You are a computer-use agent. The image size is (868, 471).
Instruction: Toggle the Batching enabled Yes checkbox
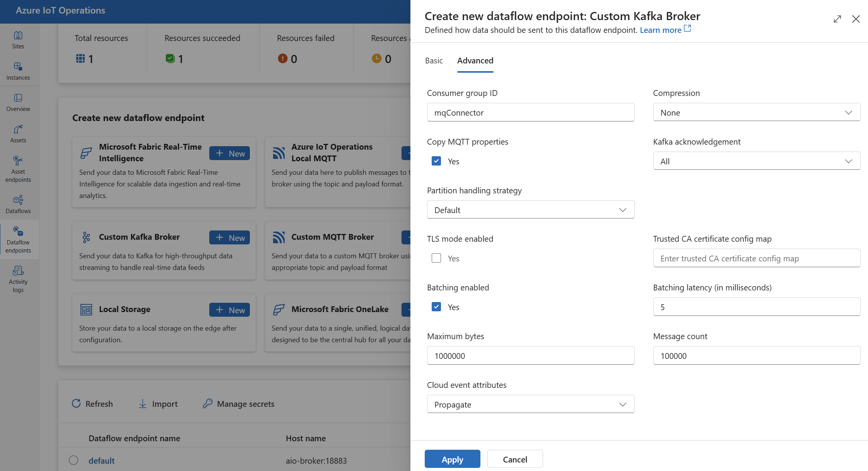(436, 307)
